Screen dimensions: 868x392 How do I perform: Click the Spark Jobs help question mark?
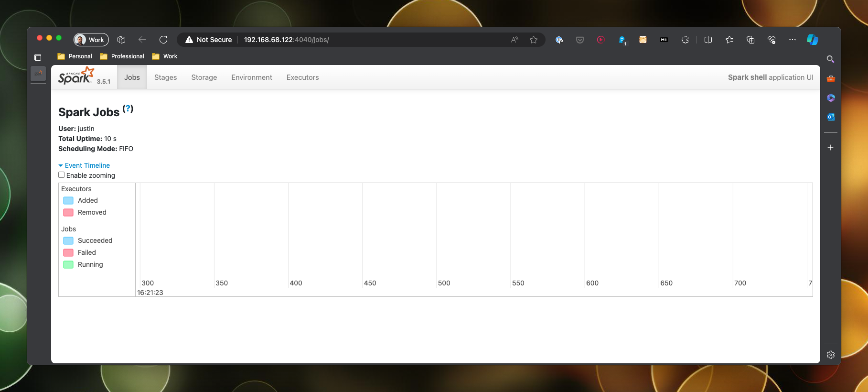point(128,109)
